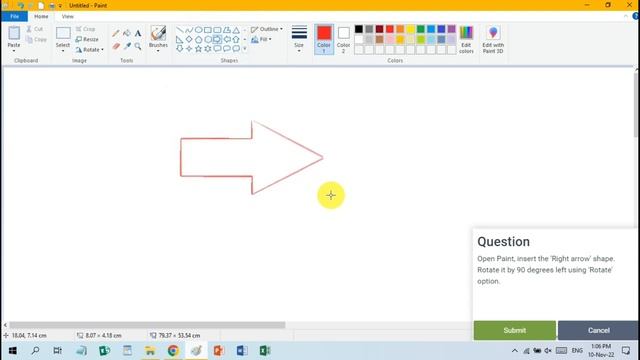
Task: Choose the Four-point star shape
Action: pyautogui.click(x=189, y=49)
